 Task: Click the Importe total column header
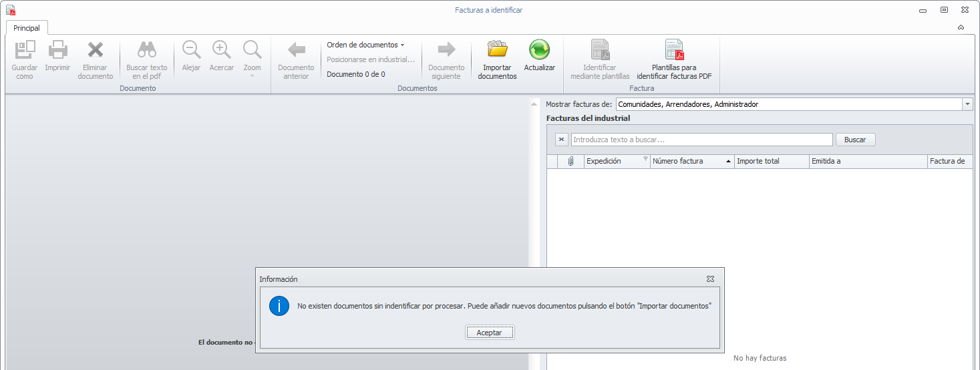[772, 161]
